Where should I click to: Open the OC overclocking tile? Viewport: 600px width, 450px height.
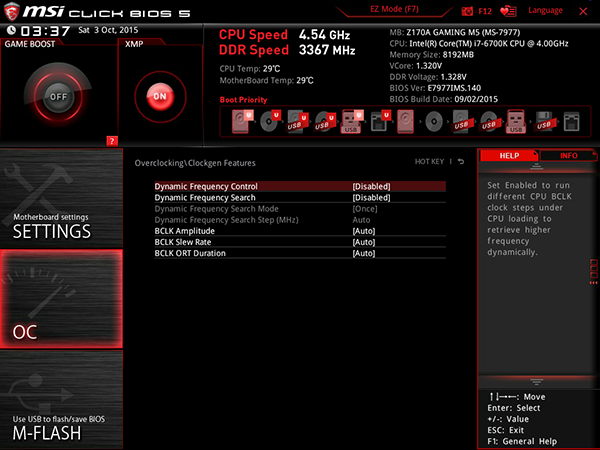[61, 299]
